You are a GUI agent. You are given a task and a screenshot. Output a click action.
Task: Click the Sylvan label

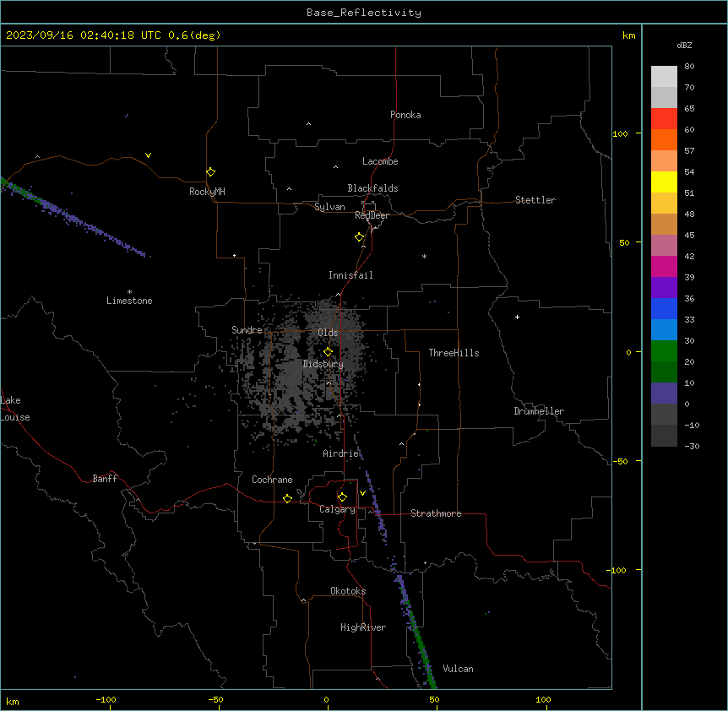[329, 207]
